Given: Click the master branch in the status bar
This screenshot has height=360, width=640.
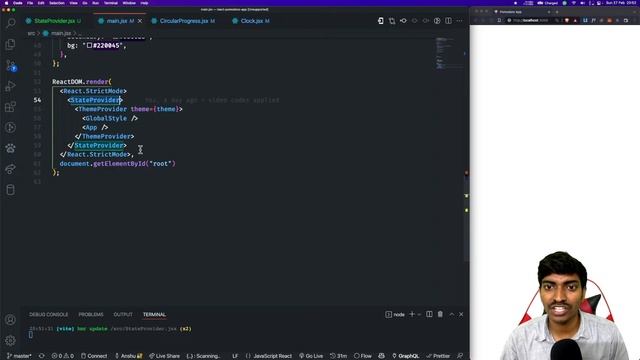Looking at the screenshot, I should tap(19, 356).
